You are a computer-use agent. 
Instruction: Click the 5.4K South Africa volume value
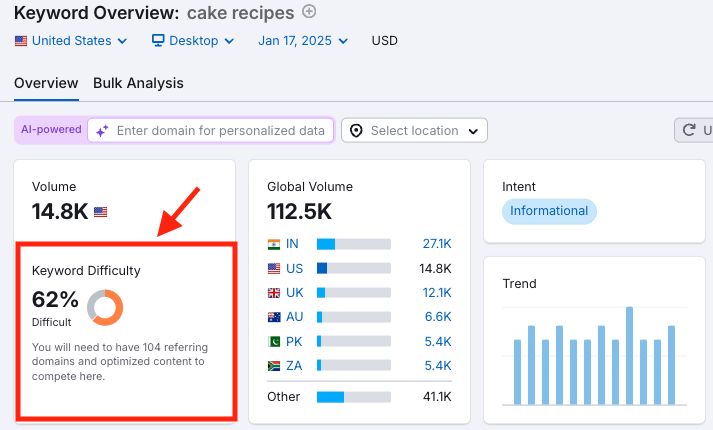[438, 365]
